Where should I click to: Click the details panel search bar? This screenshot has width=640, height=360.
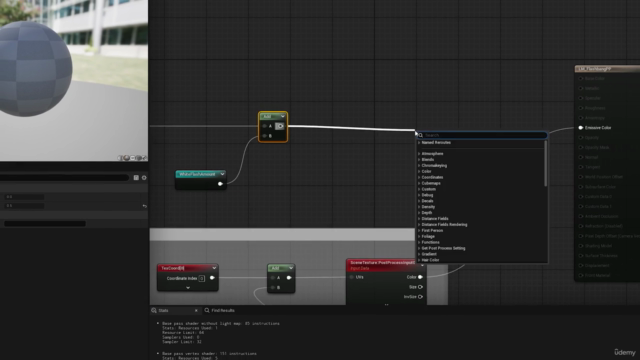coord(64,178)
